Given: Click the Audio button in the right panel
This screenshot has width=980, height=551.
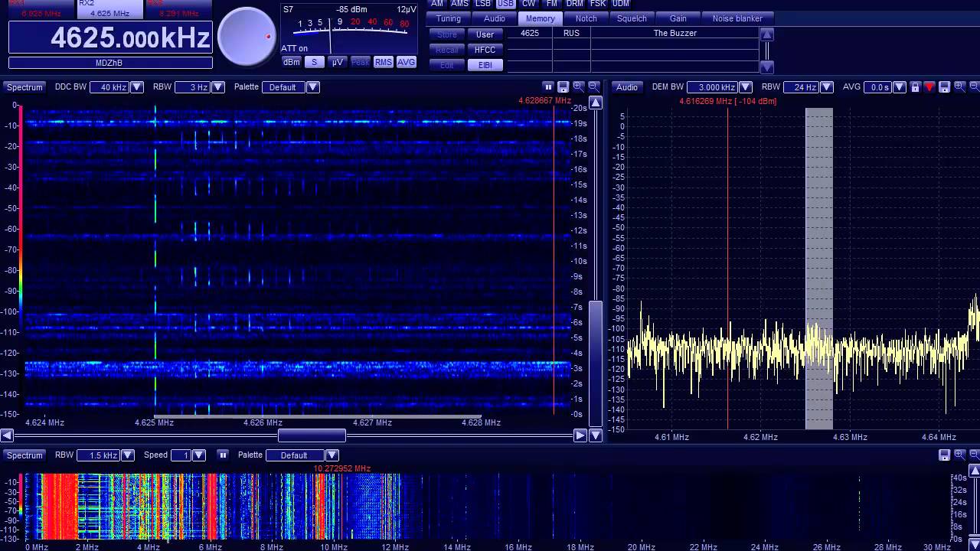Looking at the screenshot, I should click(627, 87).
